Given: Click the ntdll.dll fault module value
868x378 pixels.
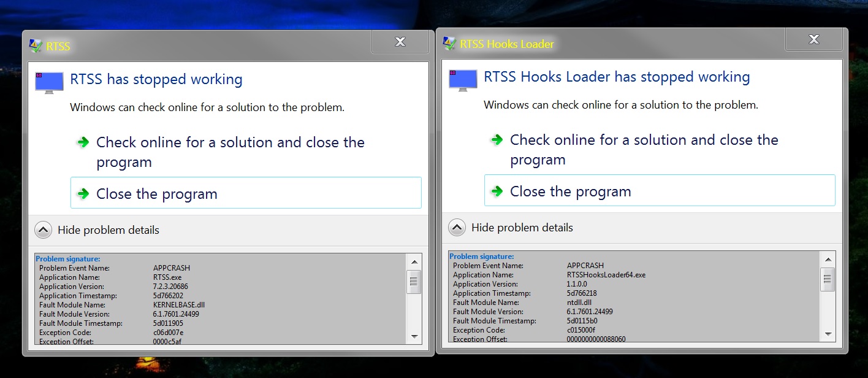Looking at the screenshot, I should [x=579, y=303].
